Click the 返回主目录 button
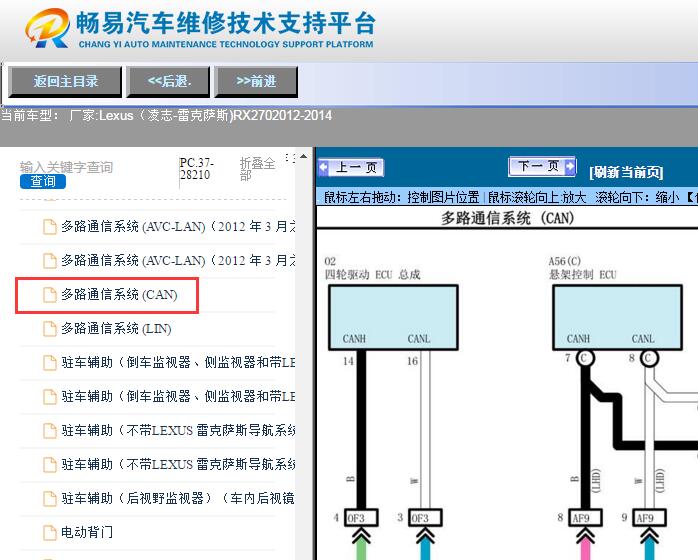Viewport: 698px width, 560px height. [x=65, y=81]
